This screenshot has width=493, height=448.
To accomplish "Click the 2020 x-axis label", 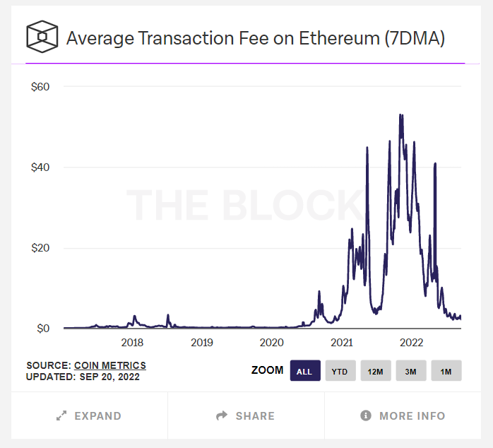I will (272, 343).
